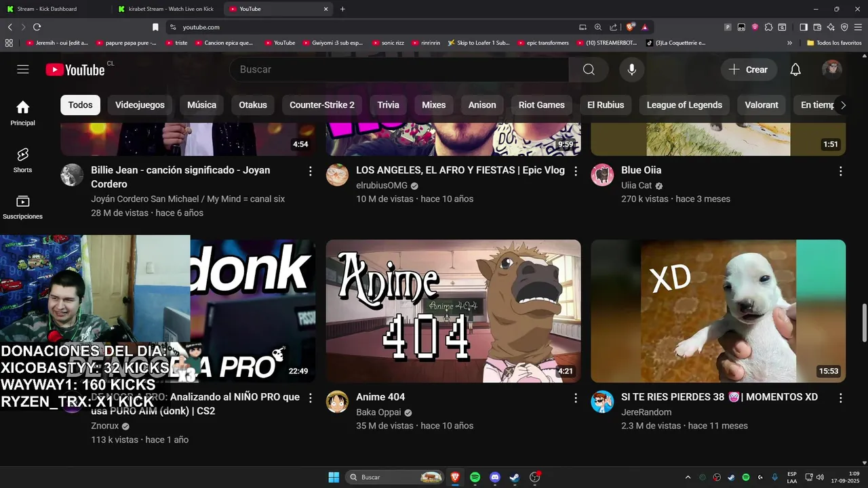
Task: Open options for Billie Jean video
Action: (x=311, y=171)
